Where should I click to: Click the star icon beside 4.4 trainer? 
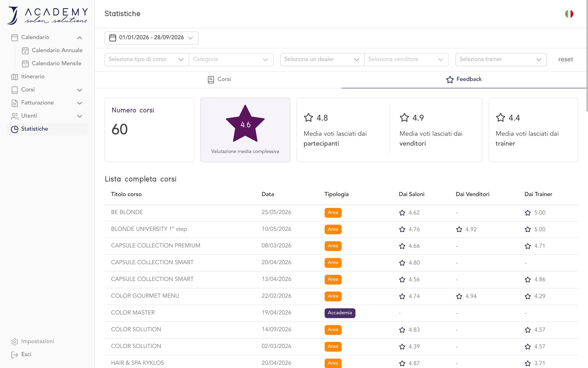point(501,118)
